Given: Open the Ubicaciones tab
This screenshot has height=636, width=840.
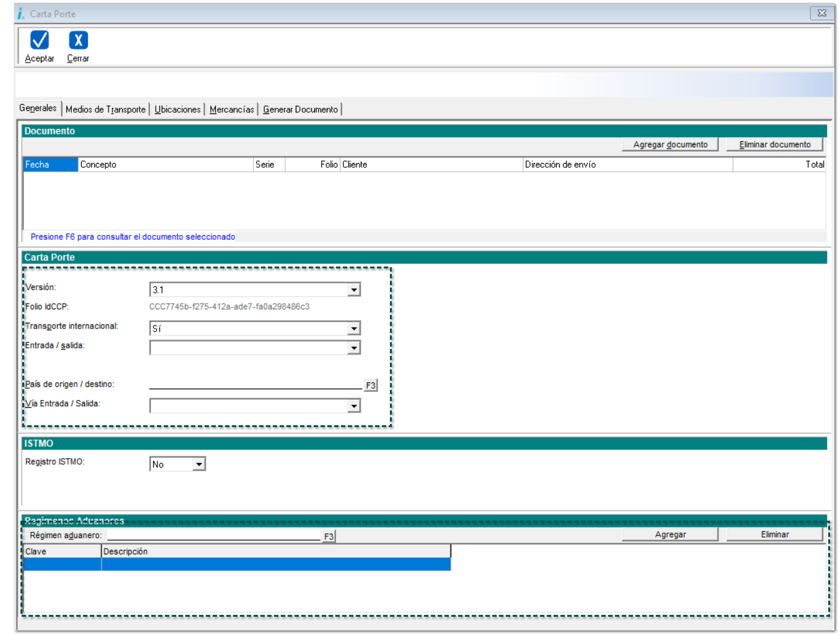Looking at the screenshot, I should (177, 110).
